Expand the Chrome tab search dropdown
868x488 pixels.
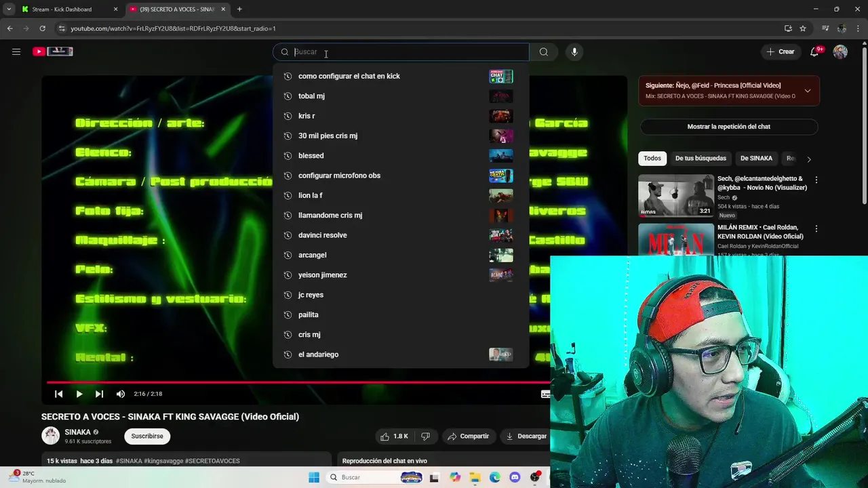tap(9, 9)
